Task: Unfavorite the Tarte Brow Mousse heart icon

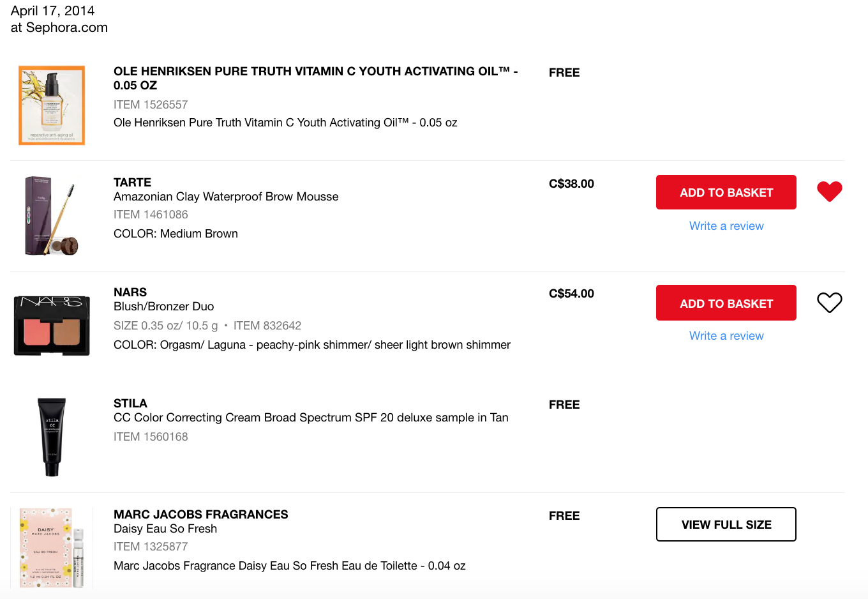Action: [829, 191]
